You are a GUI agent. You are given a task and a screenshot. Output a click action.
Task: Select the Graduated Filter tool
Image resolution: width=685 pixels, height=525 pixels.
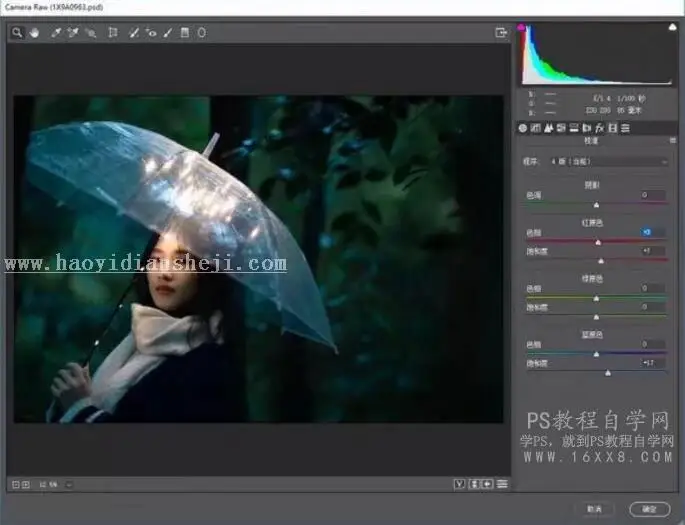point(185,33)
